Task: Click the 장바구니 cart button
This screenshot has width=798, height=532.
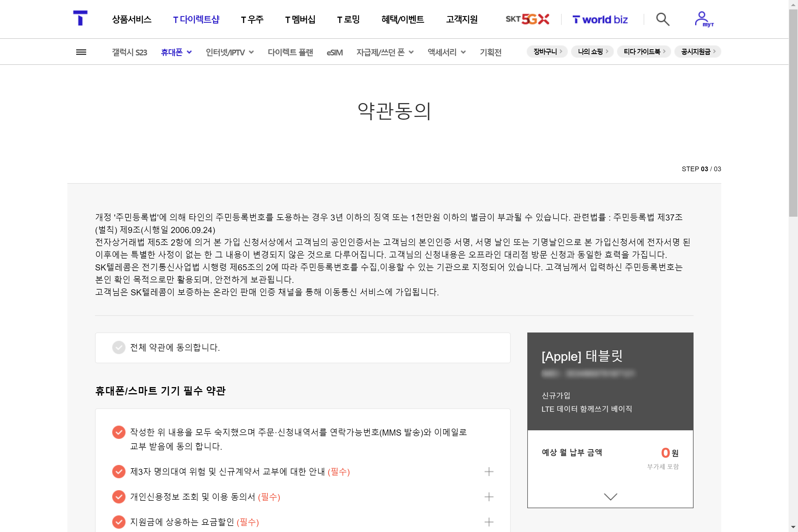Action: 547,52
